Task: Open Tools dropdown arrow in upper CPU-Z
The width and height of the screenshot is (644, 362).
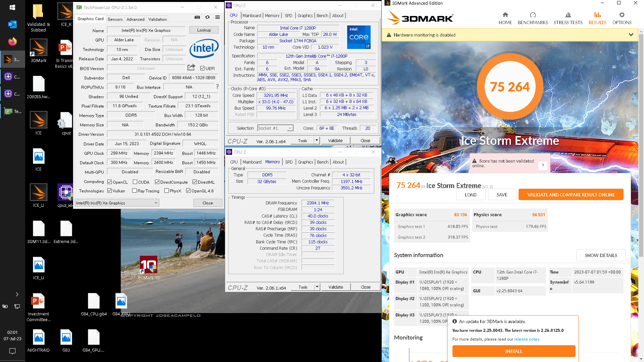Action: click(317, 140)
